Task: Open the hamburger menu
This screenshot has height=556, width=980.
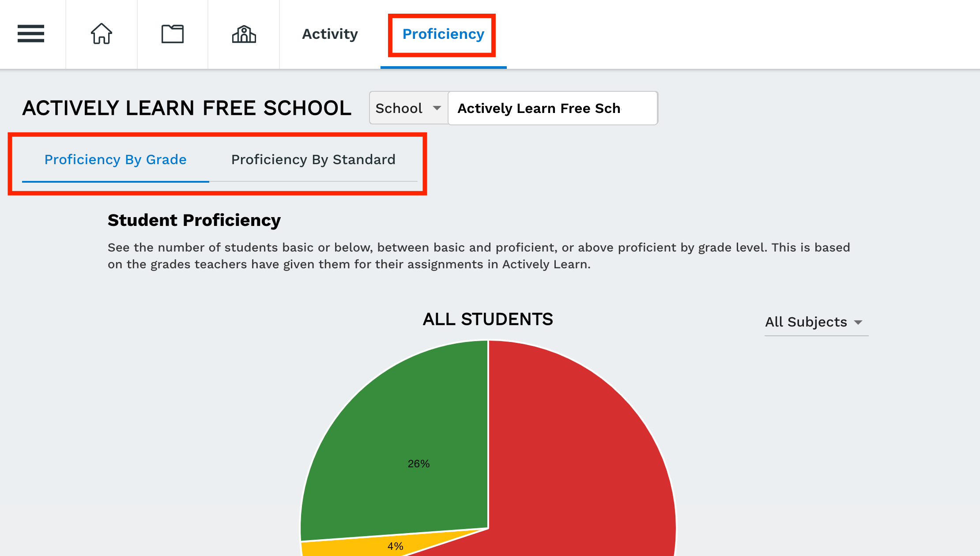Action: coord(31,34)
